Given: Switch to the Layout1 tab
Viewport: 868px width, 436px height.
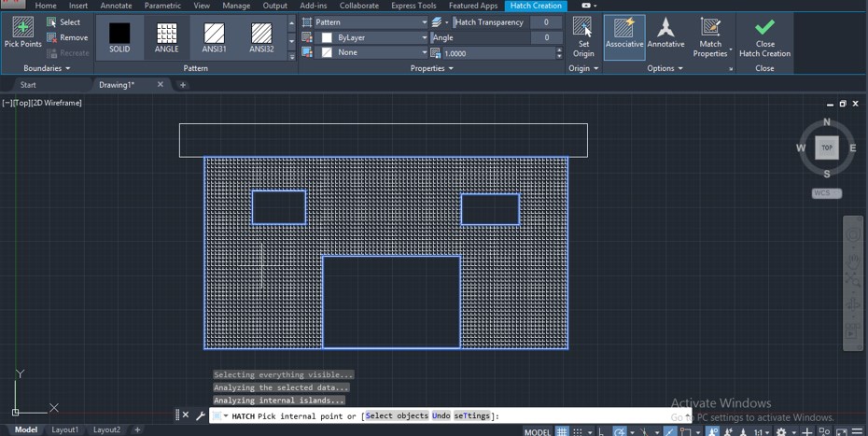Looking at the screenshot, I should click(x=64, y=429).
